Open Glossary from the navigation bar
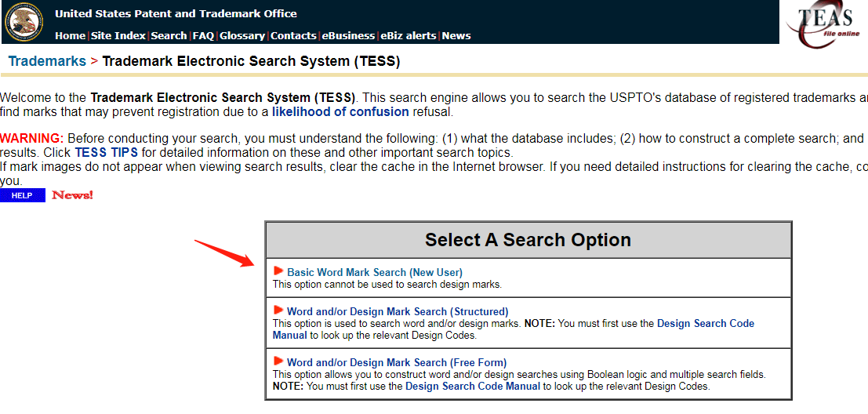Screen dimensions: 868x414 click(x=242, y=35)
